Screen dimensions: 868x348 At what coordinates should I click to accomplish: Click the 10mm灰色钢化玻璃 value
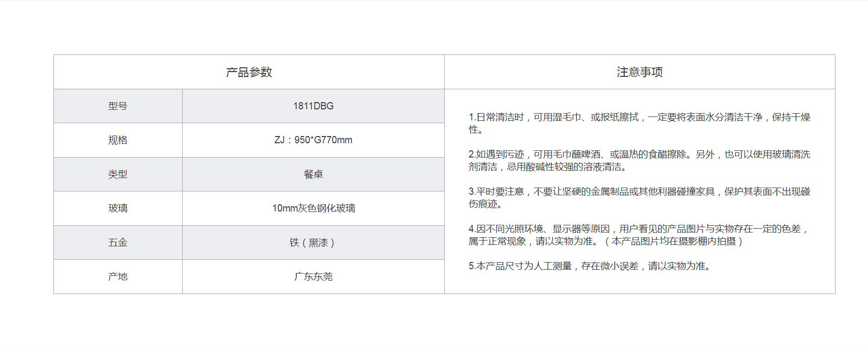pos(313,208)
